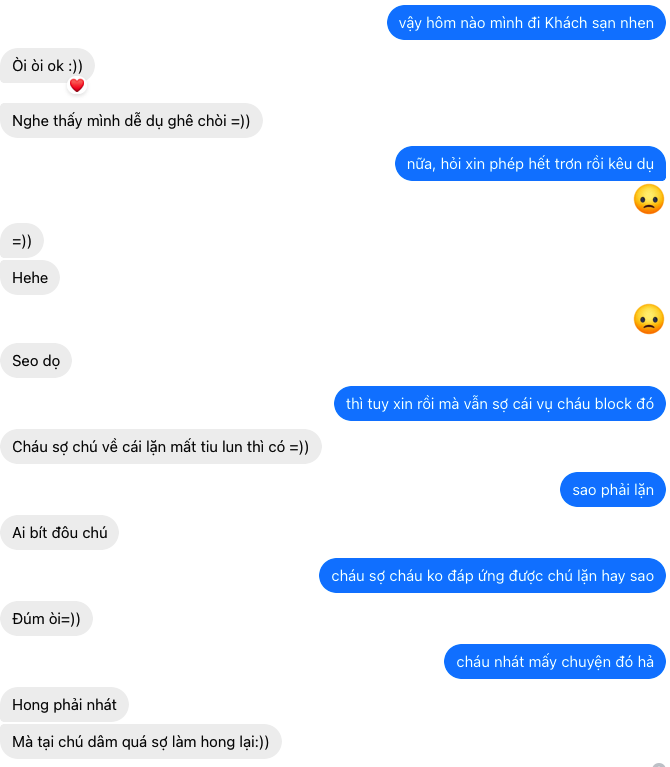
Task: Select the blue "sao phải lặn" message
Action: (613, 490)
